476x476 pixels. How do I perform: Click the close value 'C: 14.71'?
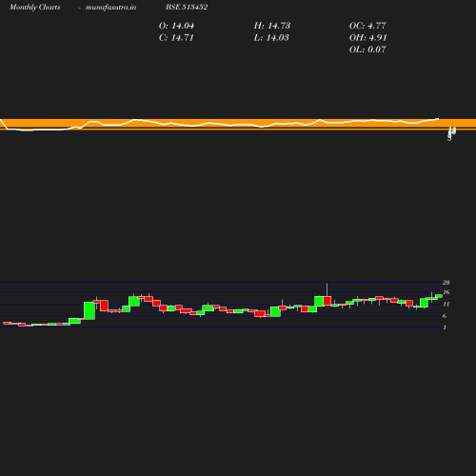176,38
